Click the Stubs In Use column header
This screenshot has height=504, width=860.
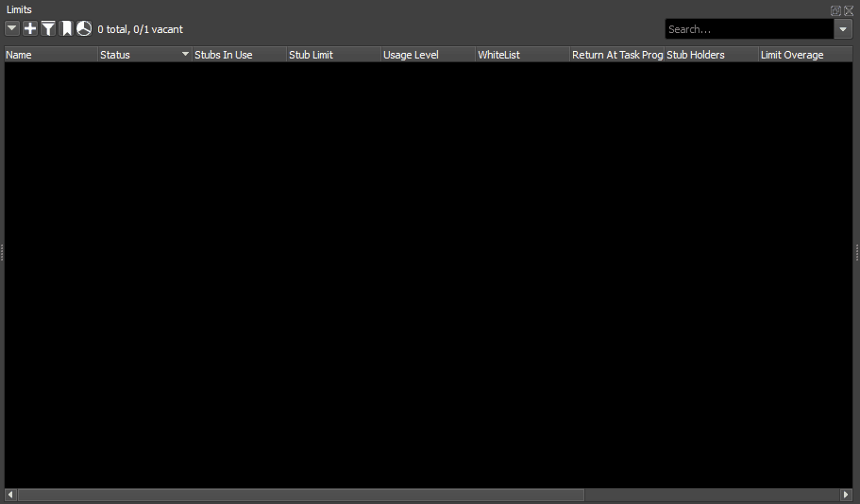[239, 55]
